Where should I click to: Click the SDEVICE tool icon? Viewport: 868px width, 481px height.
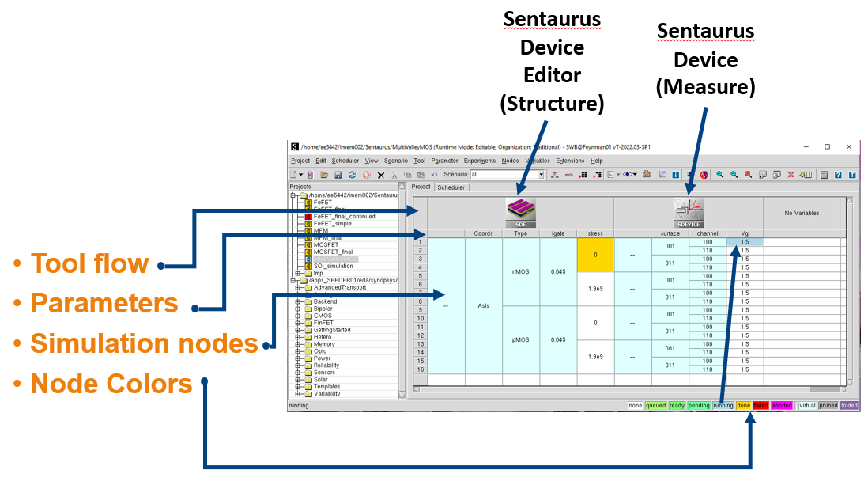688,212
